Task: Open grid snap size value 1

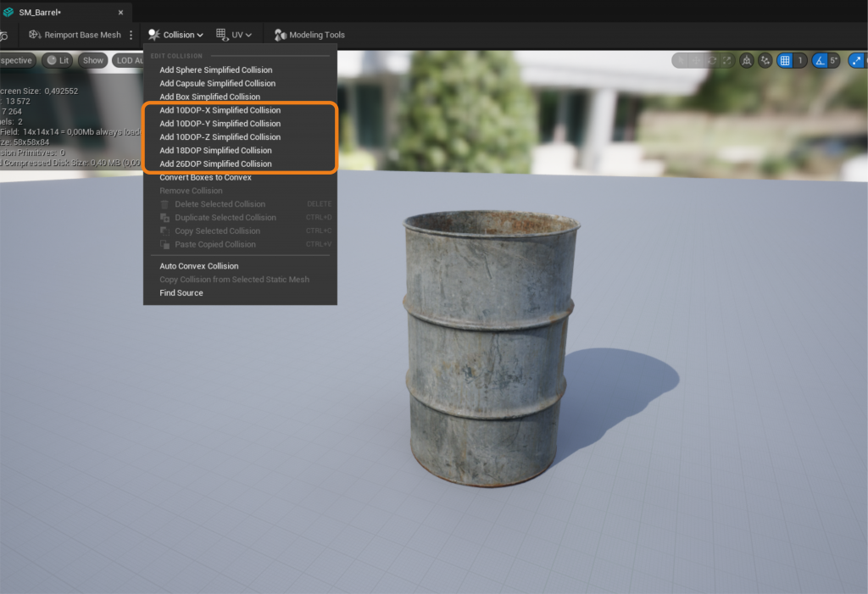Action: point(800,60)
